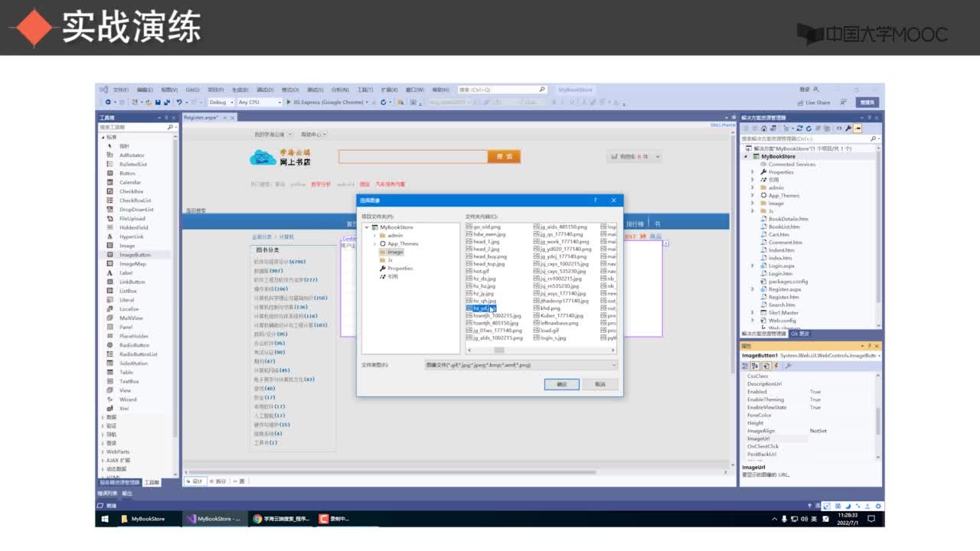Viewport: 980px width, 551px height.
Task: Select load.gif in the file list
Action: tap(546, 330)
